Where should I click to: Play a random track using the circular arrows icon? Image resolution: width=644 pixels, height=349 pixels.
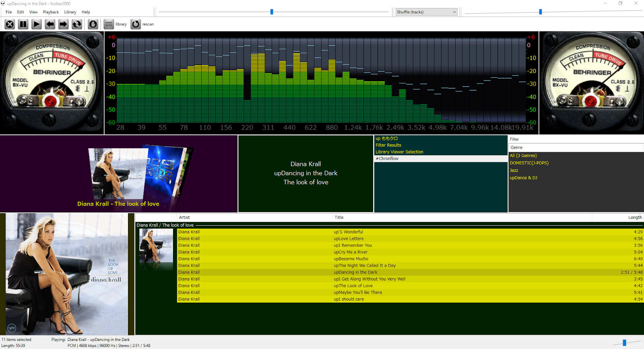77,24
